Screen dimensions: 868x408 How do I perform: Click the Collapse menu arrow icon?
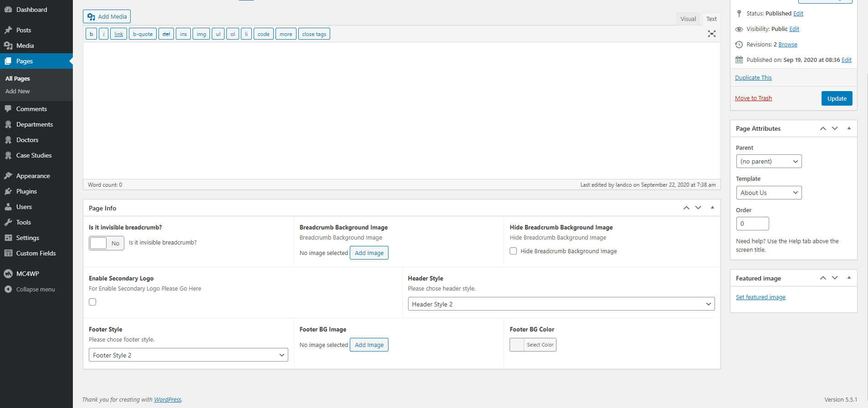[x=8, y=289]
